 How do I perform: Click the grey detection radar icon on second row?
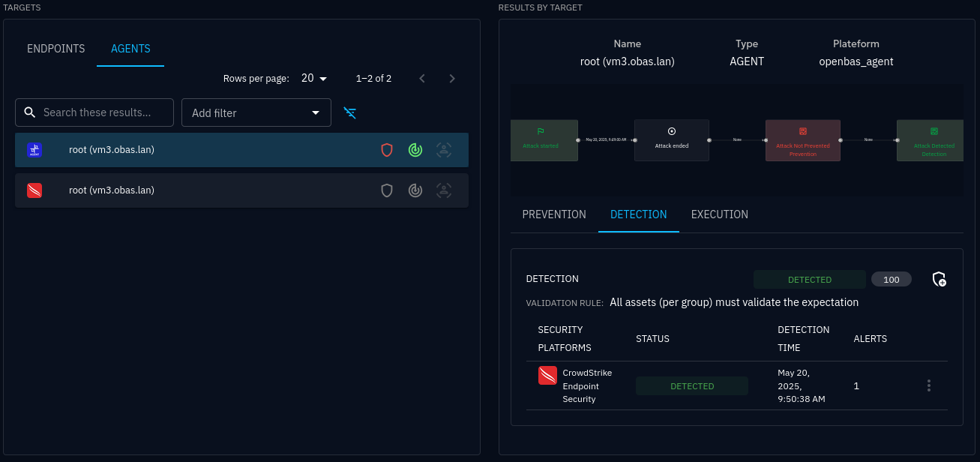415,190
